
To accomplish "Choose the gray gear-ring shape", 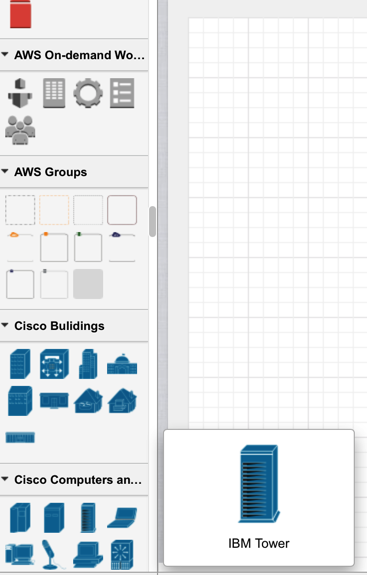I will [x=88, y=93].
